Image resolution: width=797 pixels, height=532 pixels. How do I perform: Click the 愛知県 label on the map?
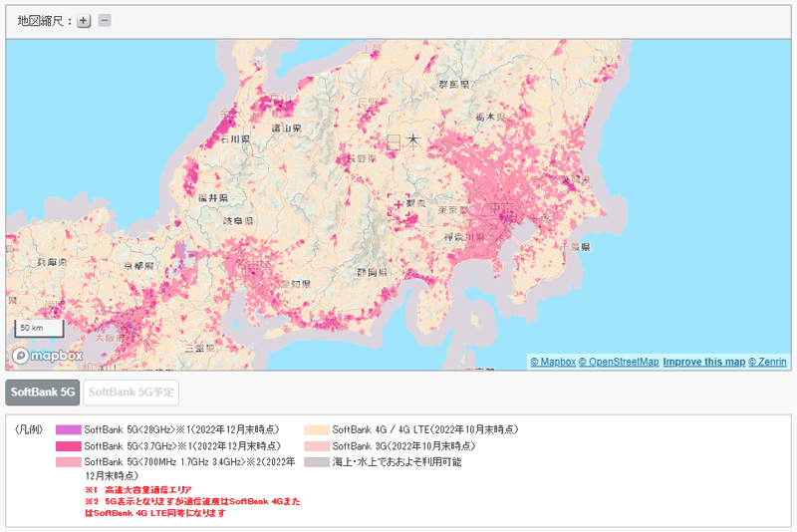[295, 284]
